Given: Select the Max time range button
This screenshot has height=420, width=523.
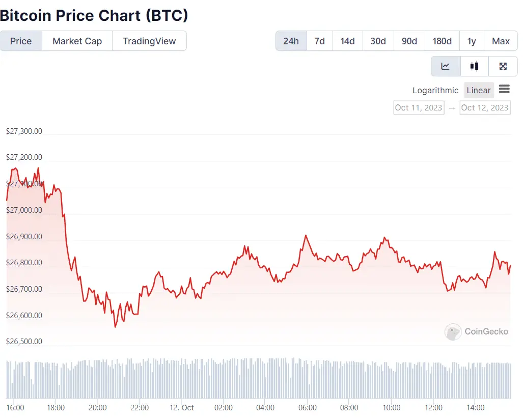Looking at the screenshot, I should 501,41.
